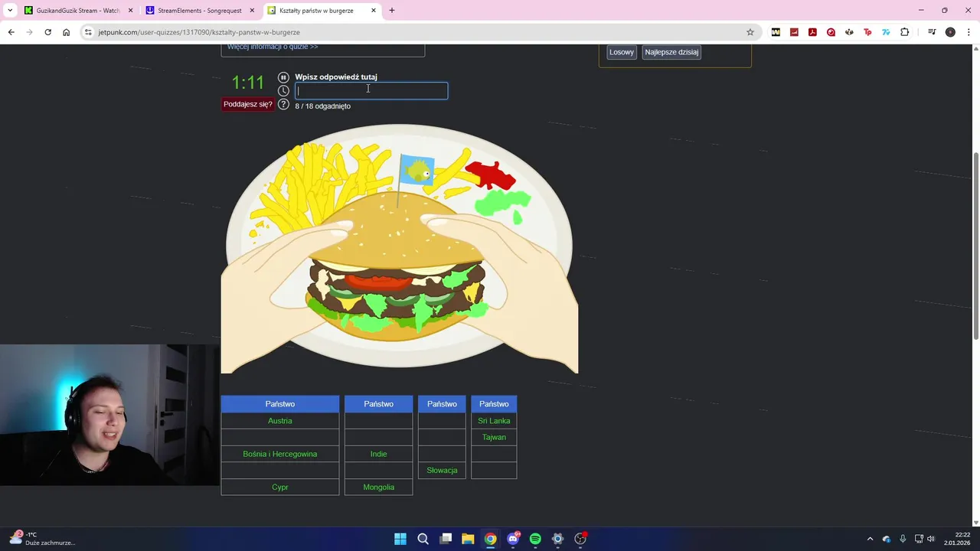Pause the quiz timer

coord(283,77)
